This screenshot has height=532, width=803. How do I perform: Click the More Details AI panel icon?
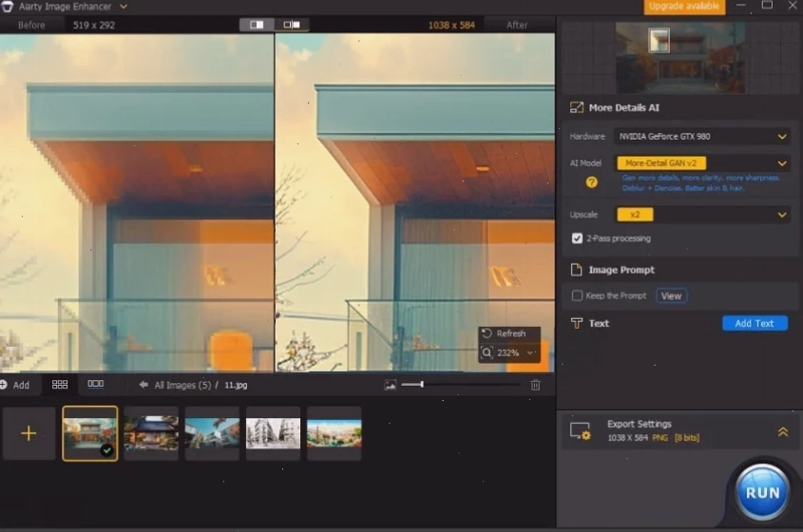click(x=576, y=107)
